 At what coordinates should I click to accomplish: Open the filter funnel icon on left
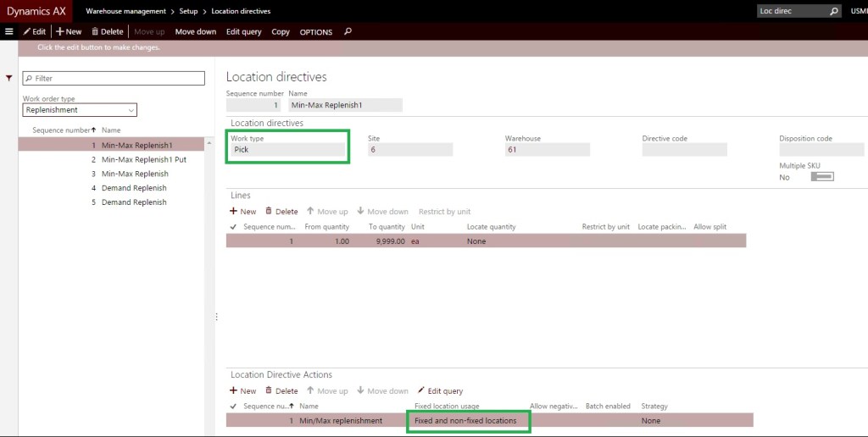coord(9,78)
